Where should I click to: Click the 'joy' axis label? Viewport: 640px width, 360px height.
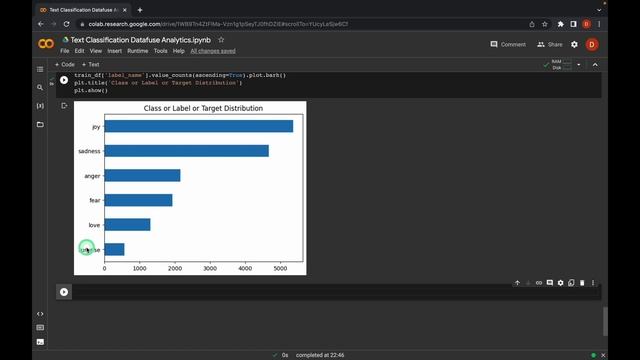96,127
